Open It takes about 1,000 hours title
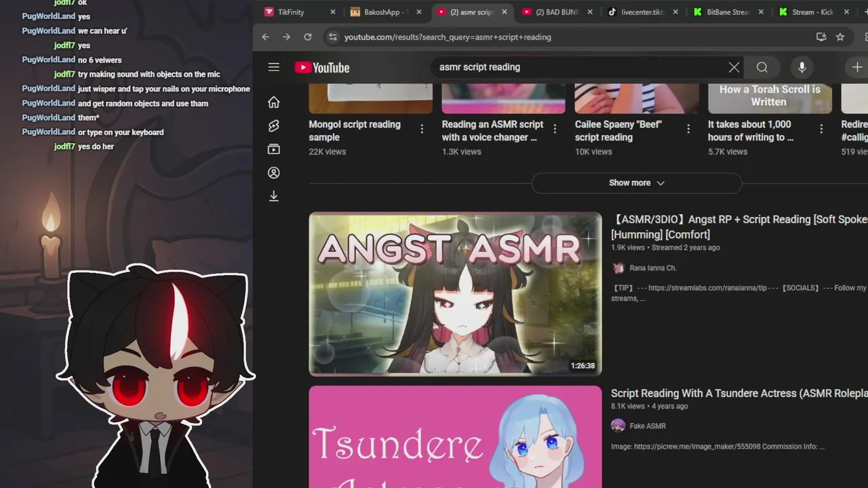This screenshot has width=868, height=488. coord(751,131)
